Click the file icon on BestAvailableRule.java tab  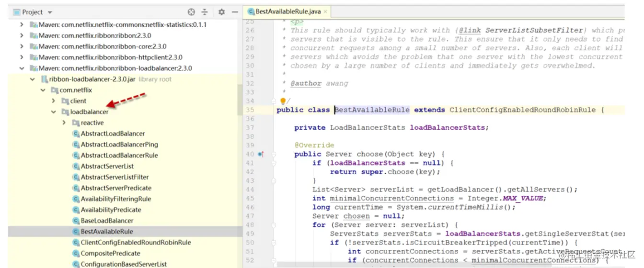point(250,11)
